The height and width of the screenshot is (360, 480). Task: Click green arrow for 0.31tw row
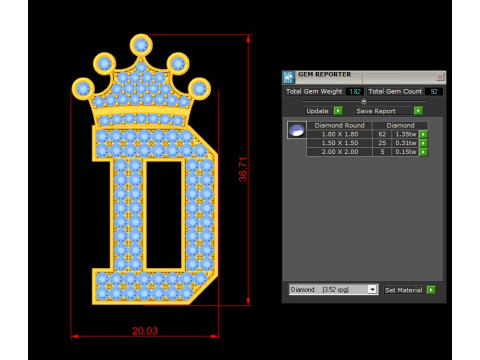pyautogui.click(x=423, y=143)
